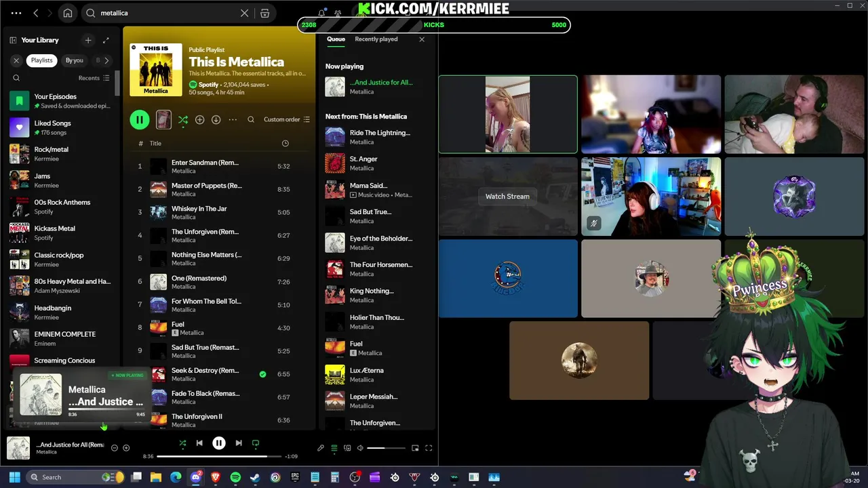Screen dimensions: 868x488
Task: Click the Spotify creator link
Action: pos(209,85)
